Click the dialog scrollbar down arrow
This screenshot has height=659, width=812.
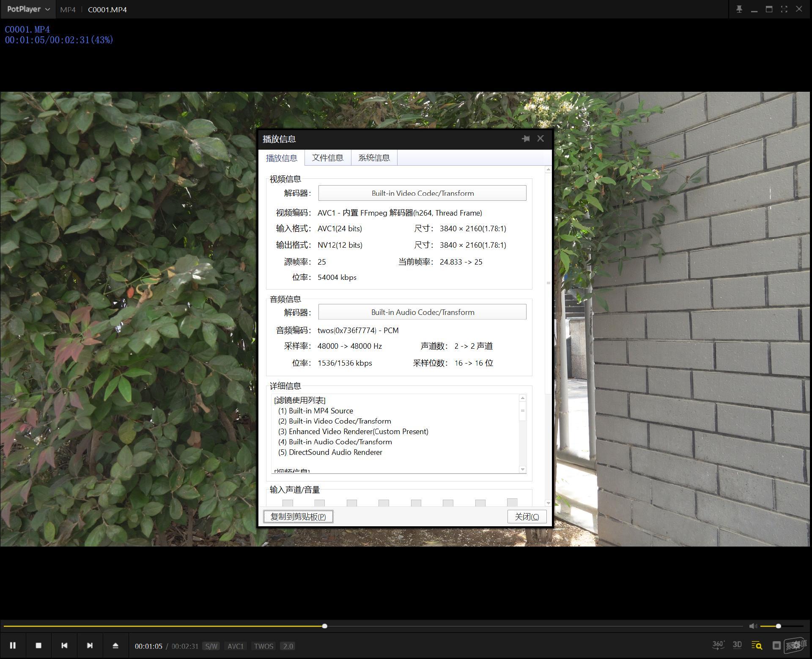point(549,503)
